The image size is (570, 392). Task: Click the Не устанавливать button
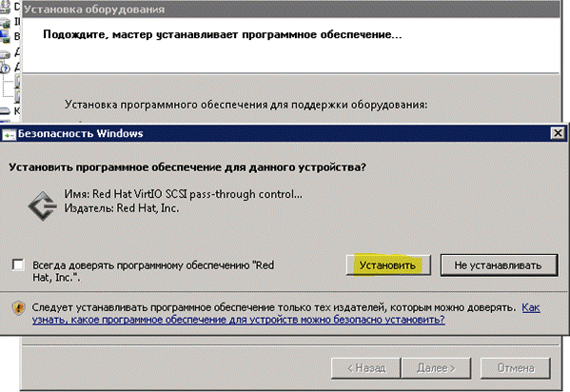499,265
